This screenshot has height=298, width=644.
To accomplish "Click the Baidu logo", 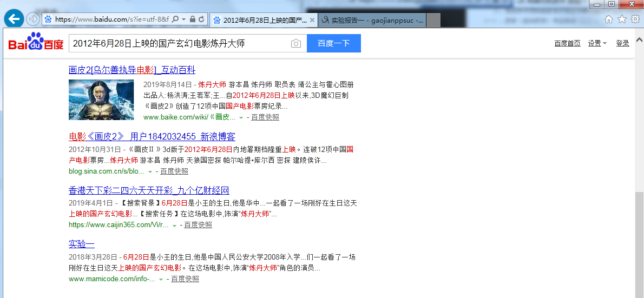I will tap(36, 42).
